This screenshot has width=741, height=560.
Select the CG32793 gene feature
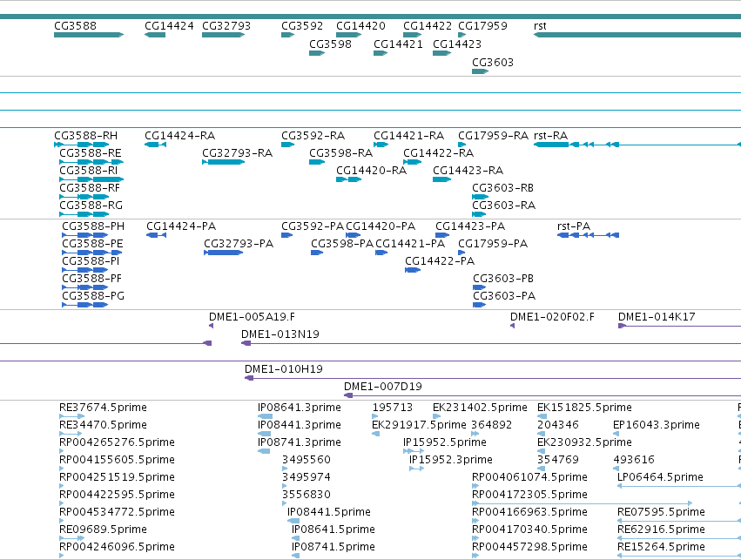point(223,35)
